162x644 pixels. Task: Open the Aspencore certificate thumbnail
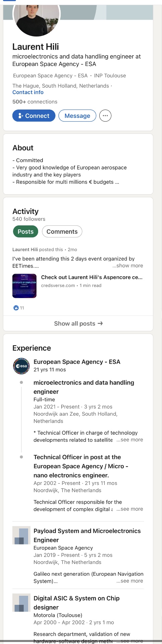(24, 286)
